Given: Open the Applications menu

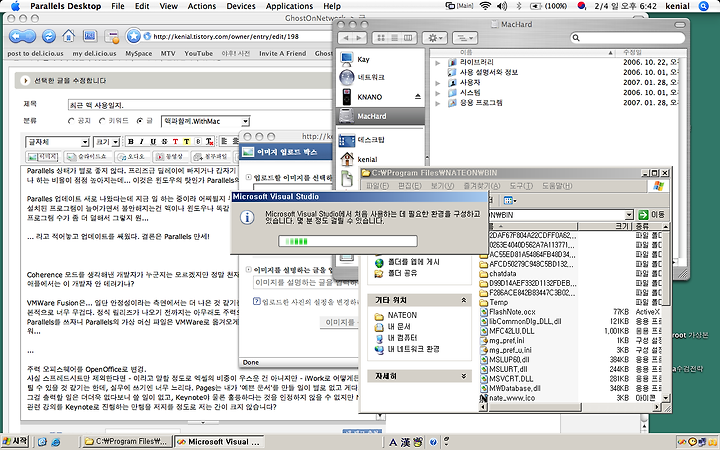Looking at the screenshot, I should (x=289, y=6).
